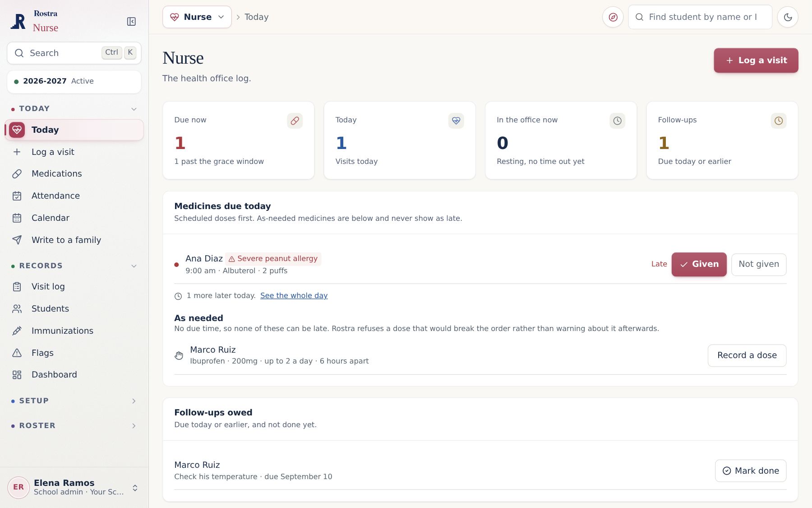Click the clock icon before 1 more later today
The image size is (812, 508).
point(178,296)
